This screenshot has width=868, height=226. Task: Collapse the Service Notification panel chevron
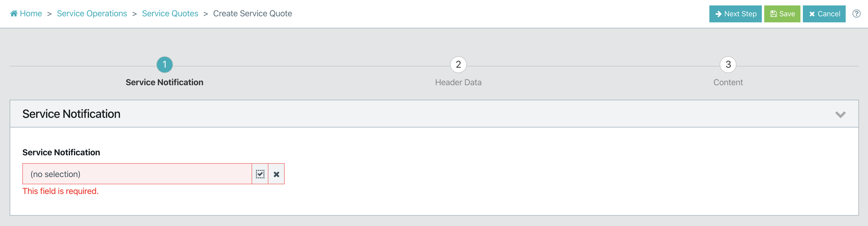[x=840, y=114]
